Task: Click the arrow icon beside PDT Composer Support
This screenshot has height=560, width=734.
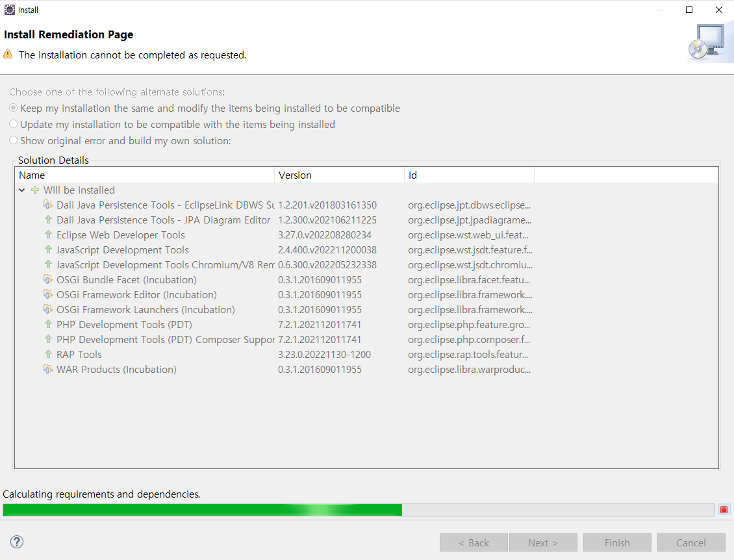Action: pos(48,339)
